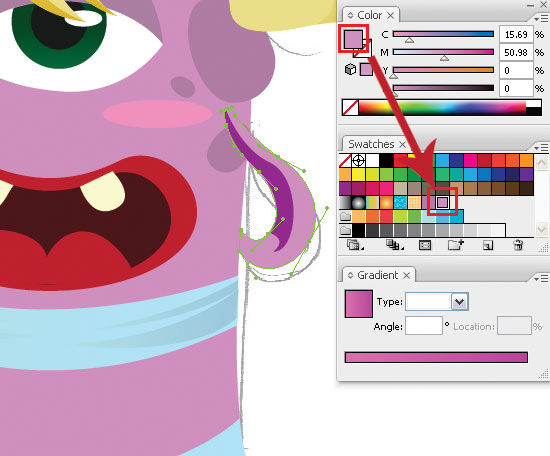
Task: Open the Color panel options menu
Action: click(x=542, y=18)
